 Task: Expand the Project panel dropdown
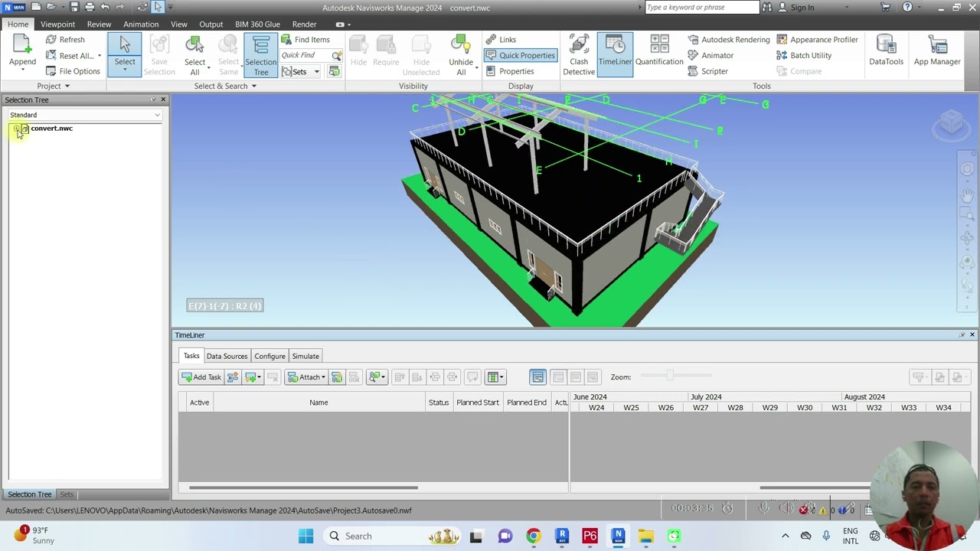[x=52, y=86]
